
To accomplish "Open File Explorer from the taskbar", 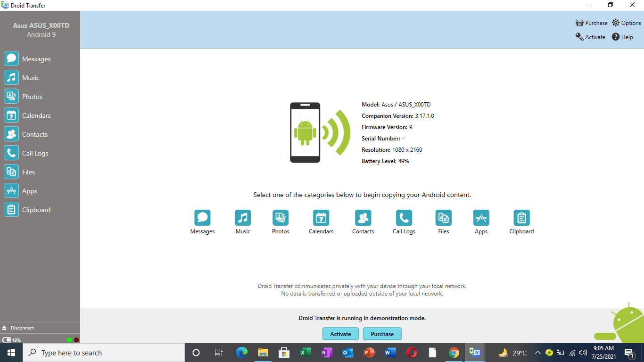I will pos(263,353).
